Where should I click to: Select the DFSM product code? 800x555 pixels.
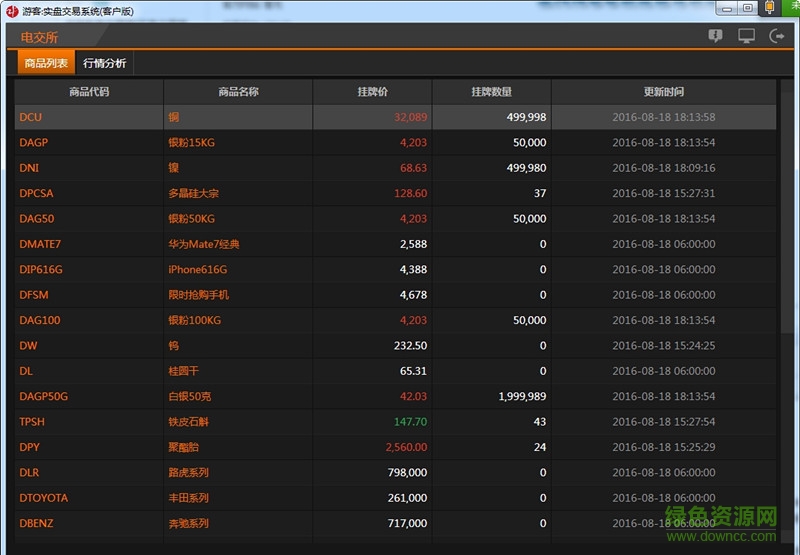point(34,295)
